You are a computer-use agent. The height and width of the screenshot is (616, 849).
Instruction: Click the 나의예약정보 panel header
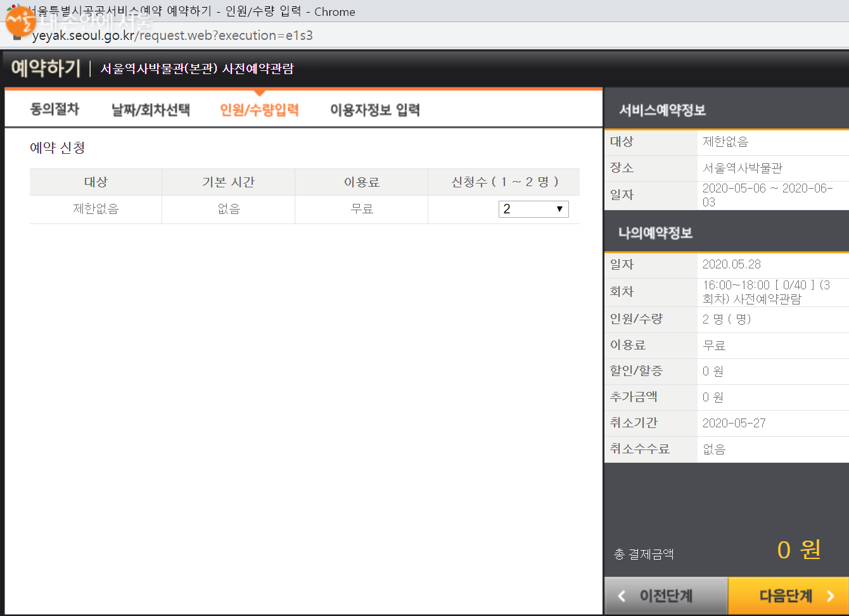(x=655, y=233)
